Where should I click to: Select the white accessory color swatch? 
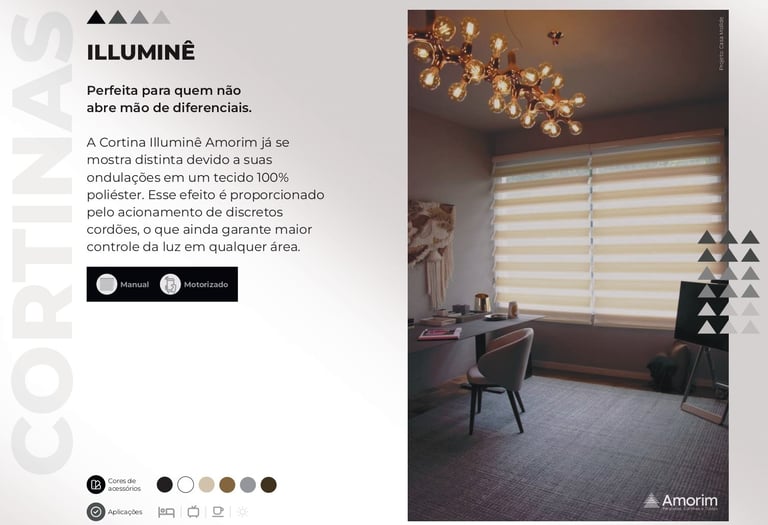[186, 485]
